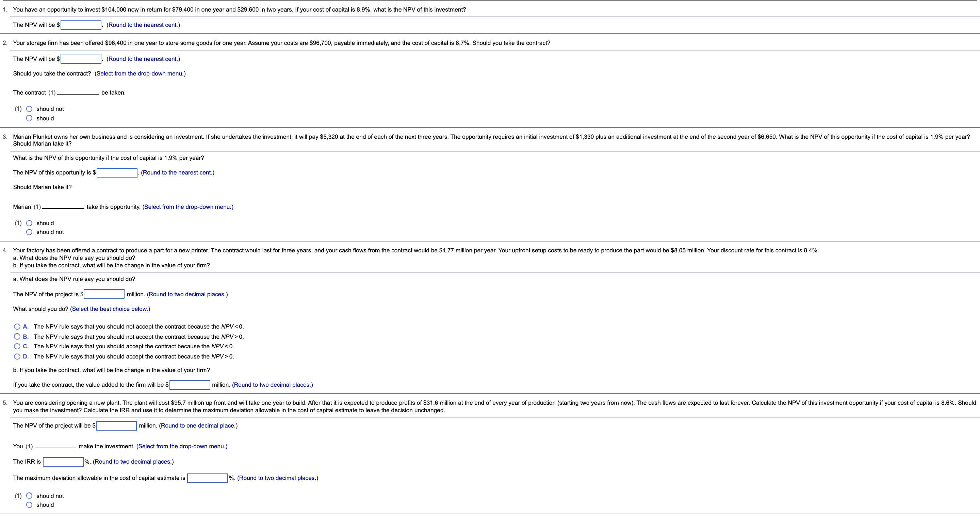Viewport: 980px width, 517px height.
Task: Click the NPV field for Marian's opportunity
Action: [117, 172]
